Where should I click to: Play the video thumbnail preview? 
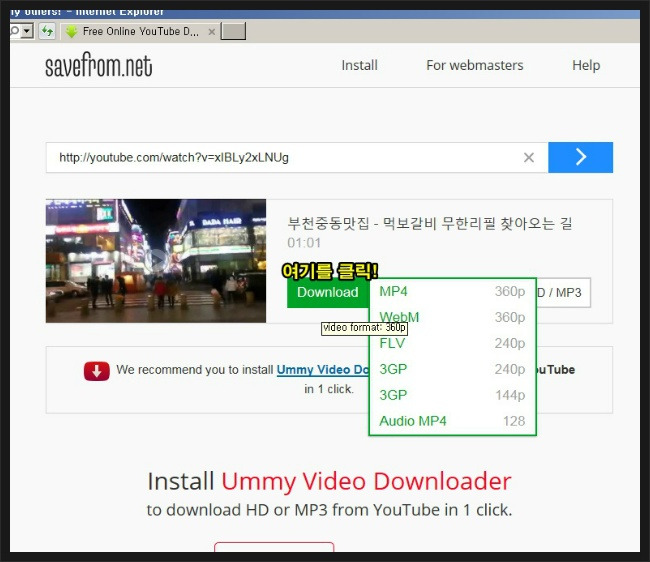(x=156, y=261)
